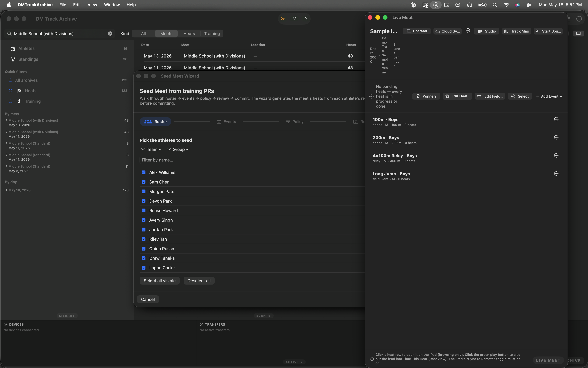Cancel the Seed Meet Wizard
588x368 pixels.
(x=148, y=299)
